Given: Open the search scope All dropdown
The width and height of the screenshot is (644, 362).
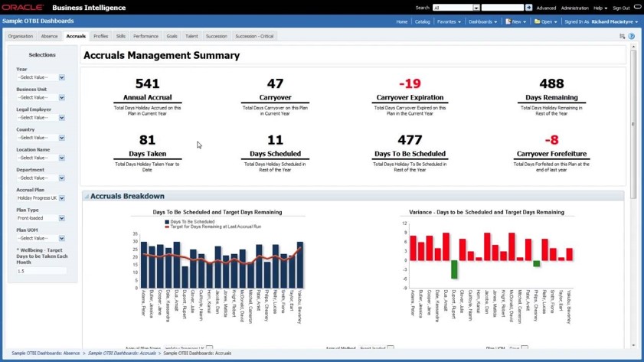Looking at the screenshot, I should [x=476, y=8].
